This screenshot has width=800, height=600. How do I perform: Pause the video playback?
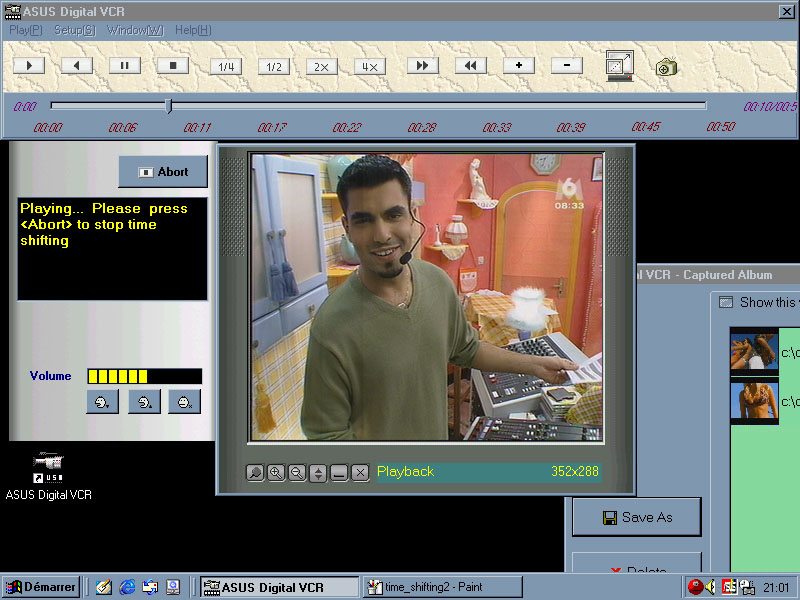124,66
